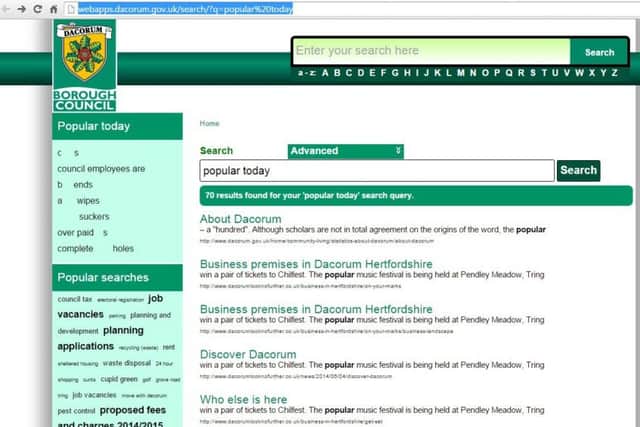Open a-z index letter A
Image resolution: width=640 pixels, height=427 pixels.
click(x=325, y=73)
